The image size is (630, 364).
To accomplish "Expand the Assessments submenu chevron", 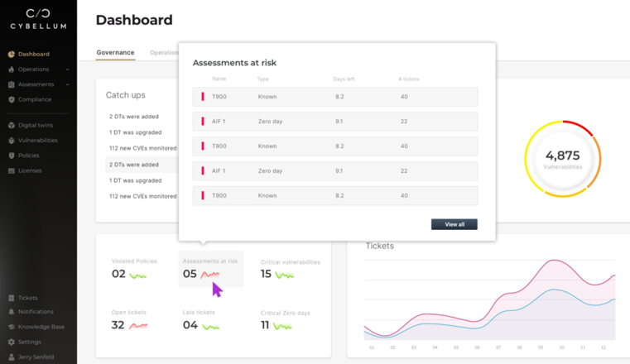I will (x=68, y=84).
